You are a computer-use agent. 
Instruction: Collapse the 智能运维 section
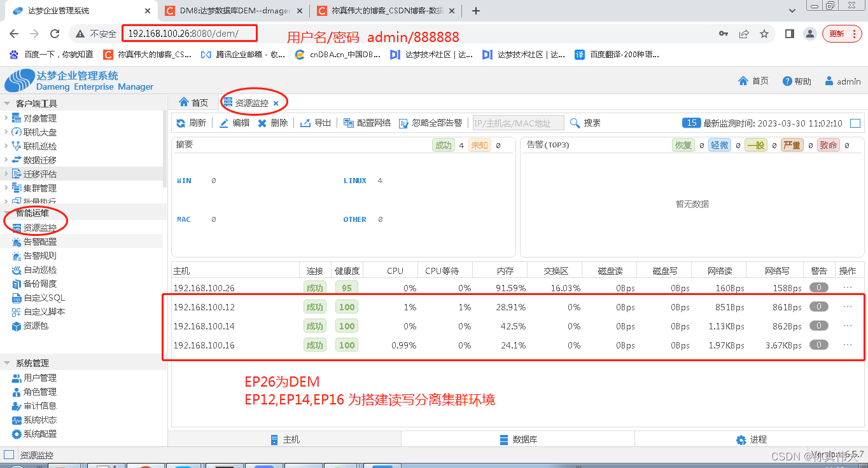point(7,213)
